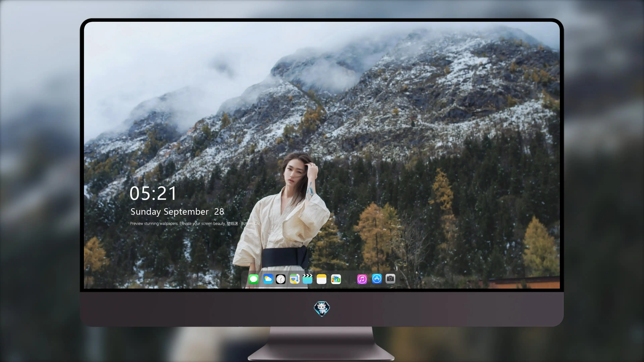Open the Videos clapperboard icon in the dock
This screenshot has height=362, width=644.
[x=308, y=279]
